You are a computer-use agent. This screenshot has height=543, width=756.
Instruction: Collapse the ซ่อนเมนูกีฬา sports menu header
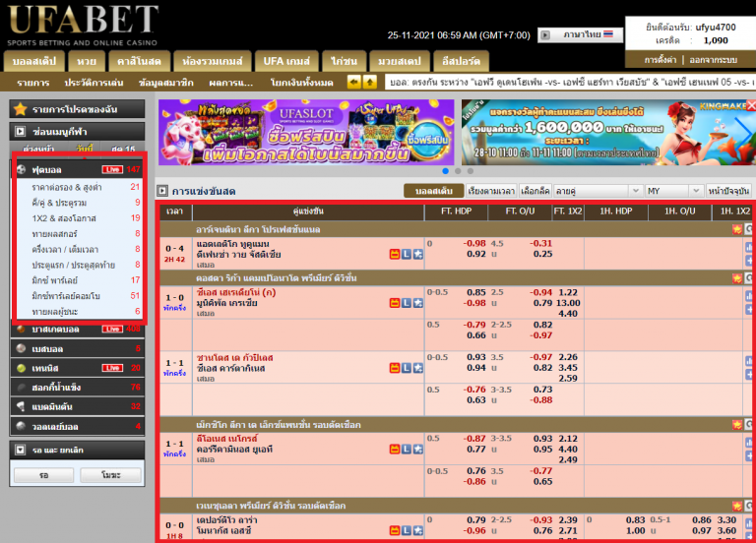pos(77,131)
